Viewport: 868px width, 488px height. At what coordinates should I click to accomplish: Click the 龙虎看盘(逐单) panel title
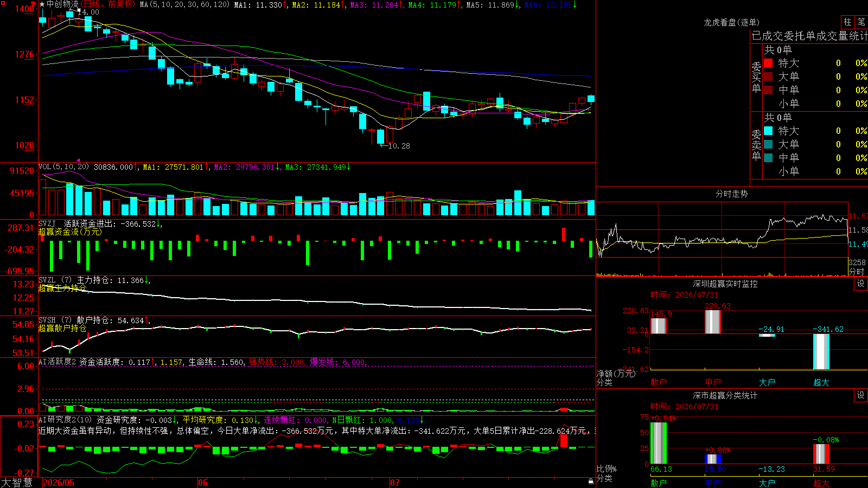click(x=731, y=22)
